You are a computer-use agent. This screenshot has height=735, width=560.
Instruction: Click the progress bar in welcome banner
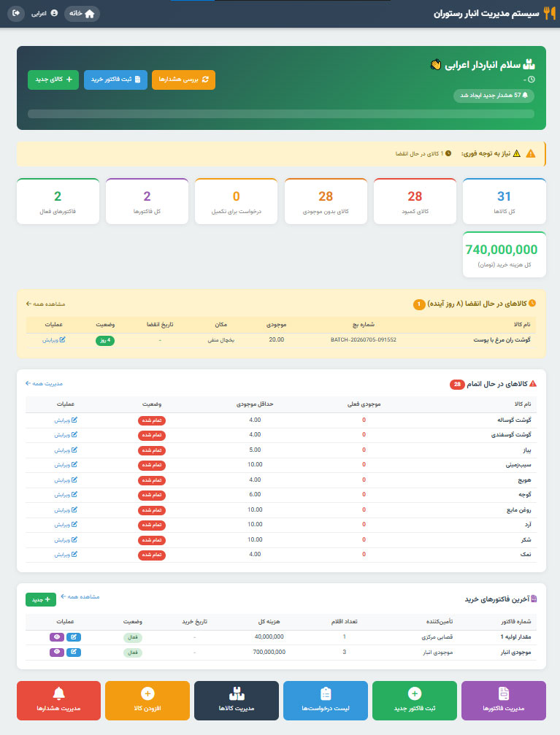click(x=281, y=114)
